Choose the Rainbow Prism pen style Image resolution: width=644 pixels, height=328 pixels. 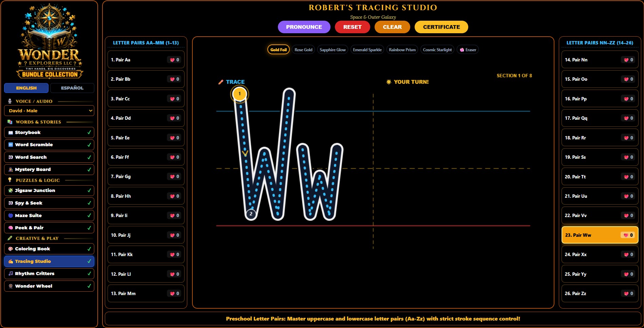pyautogui.click(x=402, y=50)
